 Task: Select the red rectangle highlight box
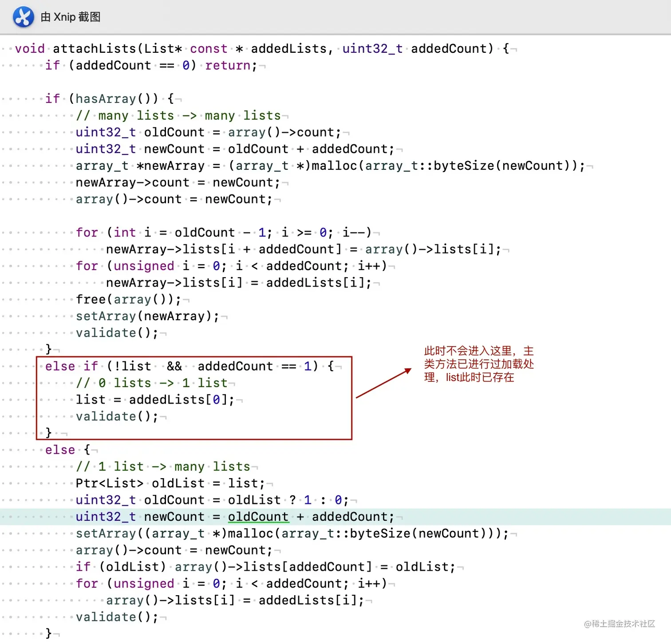point(194,397)
